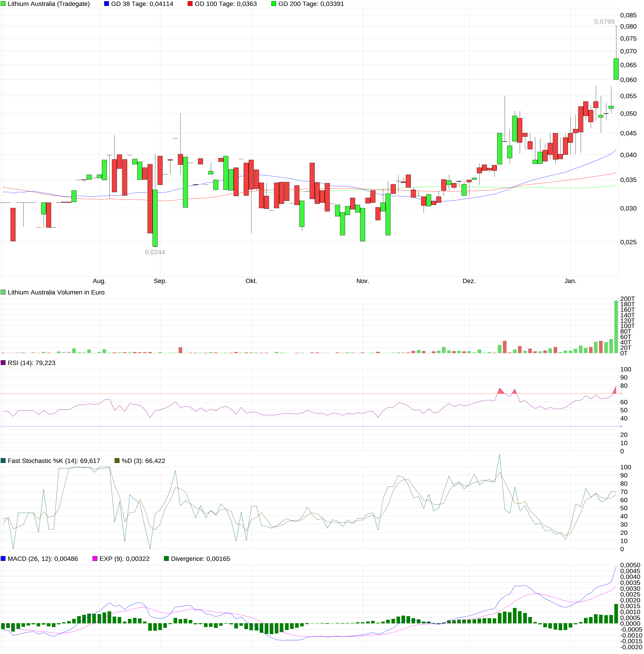The image size is (644, 654).
Task: Click the Jan. month axis label
Action: pos(570,281)
